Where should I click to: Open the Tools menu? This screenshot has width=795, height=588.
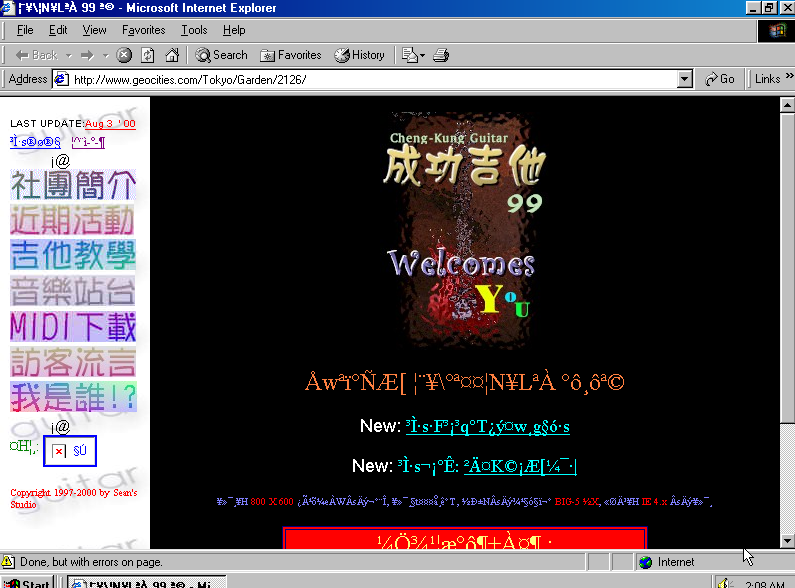(x=194, y=31)
